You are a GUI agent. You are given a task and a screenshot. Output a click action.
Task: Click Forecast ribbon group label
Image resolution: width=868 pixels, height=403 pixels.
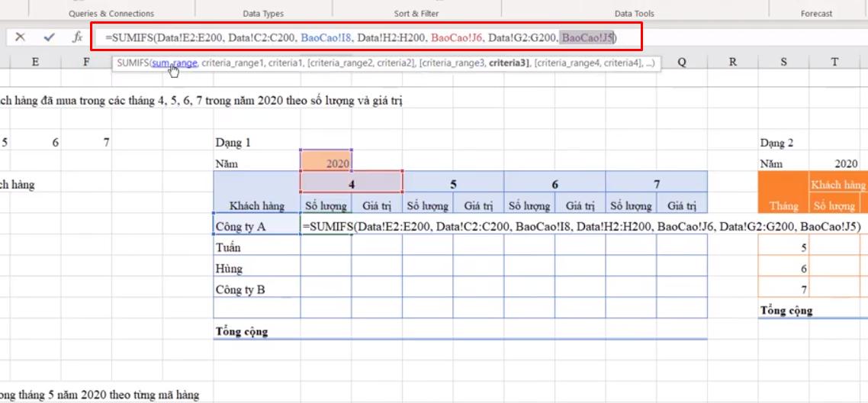point(816,13)
